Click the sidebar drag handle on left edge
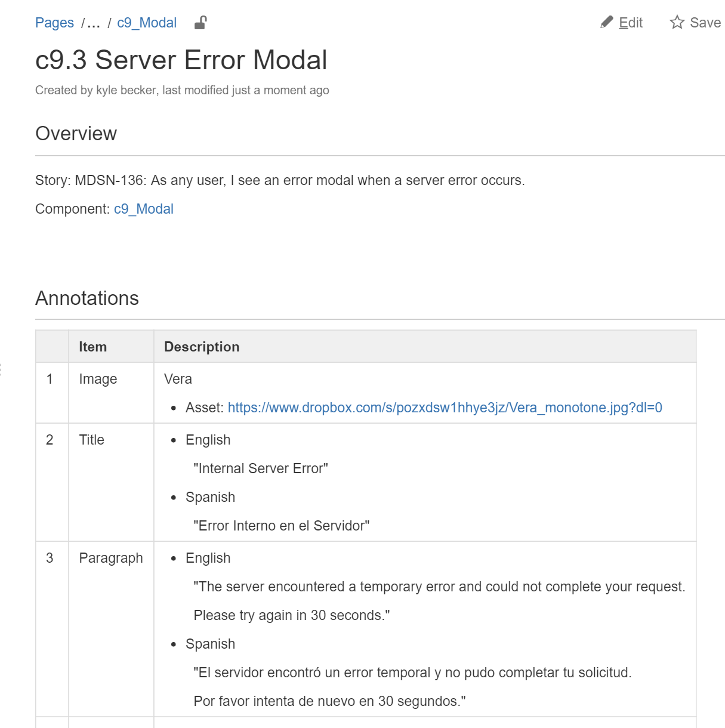The height and width of the screenshot is (728, 725). point(1,369)
